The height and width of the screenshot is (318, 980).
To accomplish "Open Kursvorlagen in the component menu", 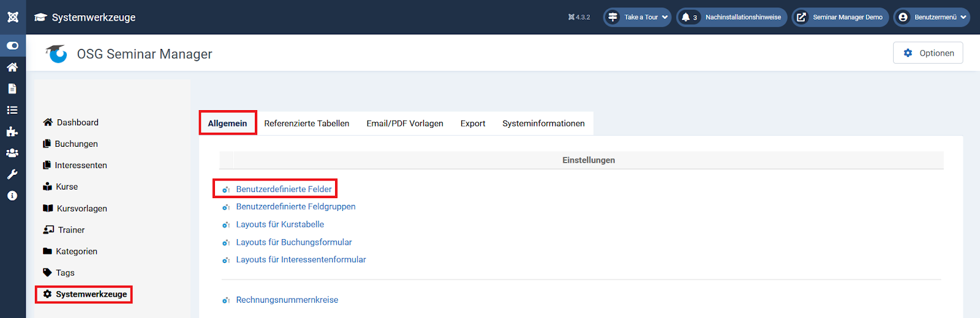I will click(82, 209).
